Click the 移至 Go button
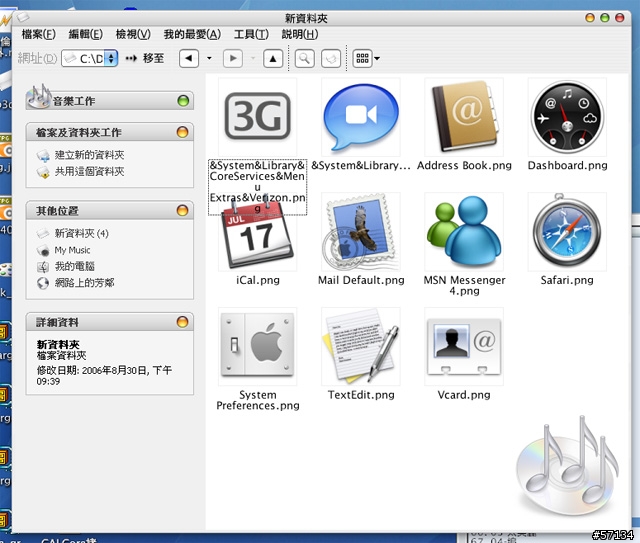This screenshot has height=543, width=640. (145, 58)
